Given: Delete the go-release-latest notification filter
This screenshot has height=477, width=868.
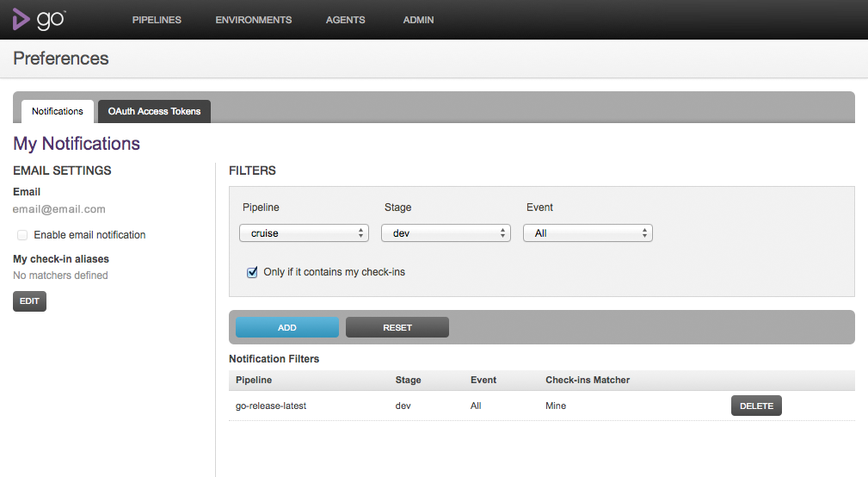Looking at the screenshot, I should [756, 406].
